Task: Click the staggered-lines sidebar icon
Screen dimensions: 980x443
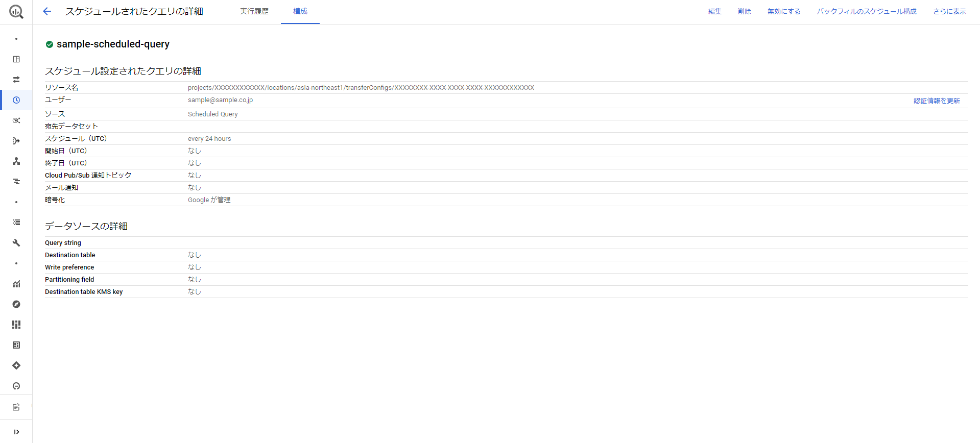Action: click(16, 182)
